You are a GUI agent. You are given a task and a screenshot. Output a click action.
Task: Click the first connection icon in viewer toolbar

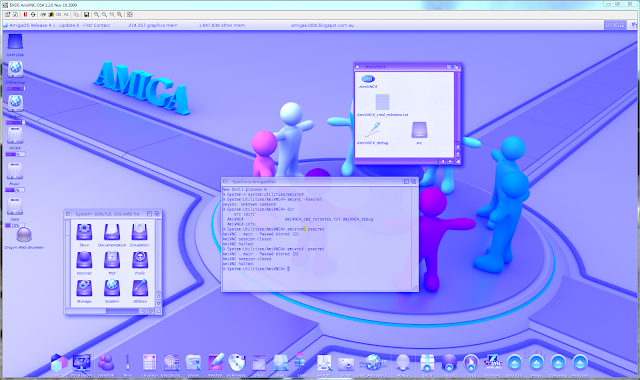(7, 14)
